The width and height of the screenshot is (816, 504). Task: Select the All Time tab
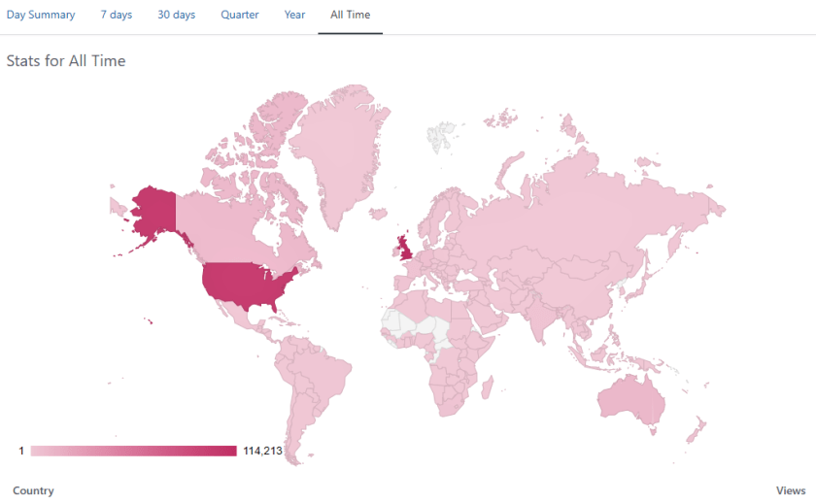click(350, 16)
